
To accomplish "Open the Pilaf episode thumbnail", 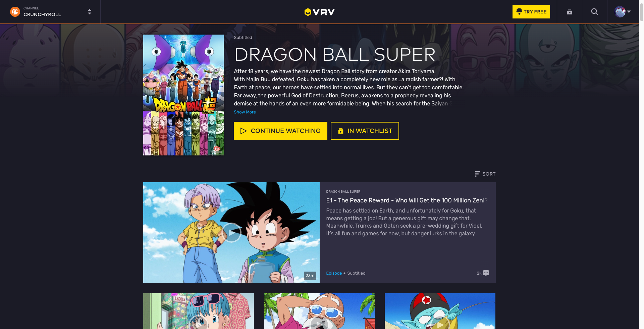I will (x=440, y=311).
